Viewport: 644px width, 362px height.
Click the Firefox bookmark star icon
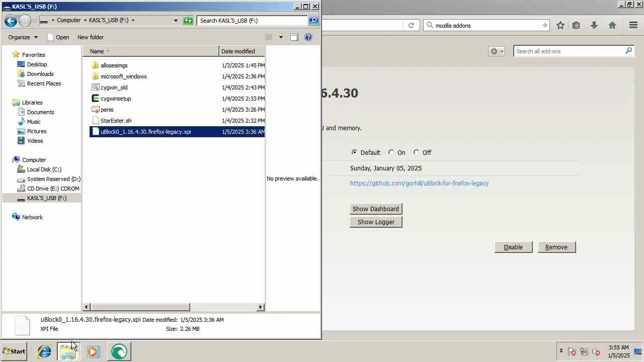pyautogui.click(x=560, y=25)
